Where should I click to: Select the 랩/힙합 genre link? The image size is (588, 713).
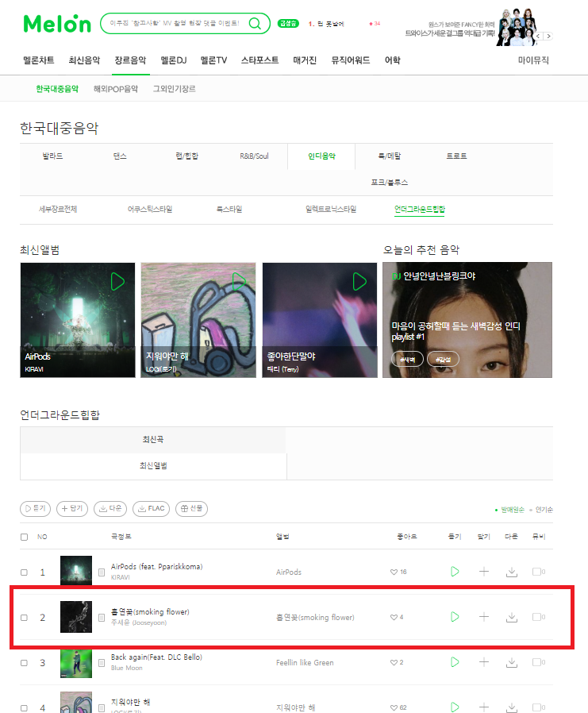click(186, 156)
